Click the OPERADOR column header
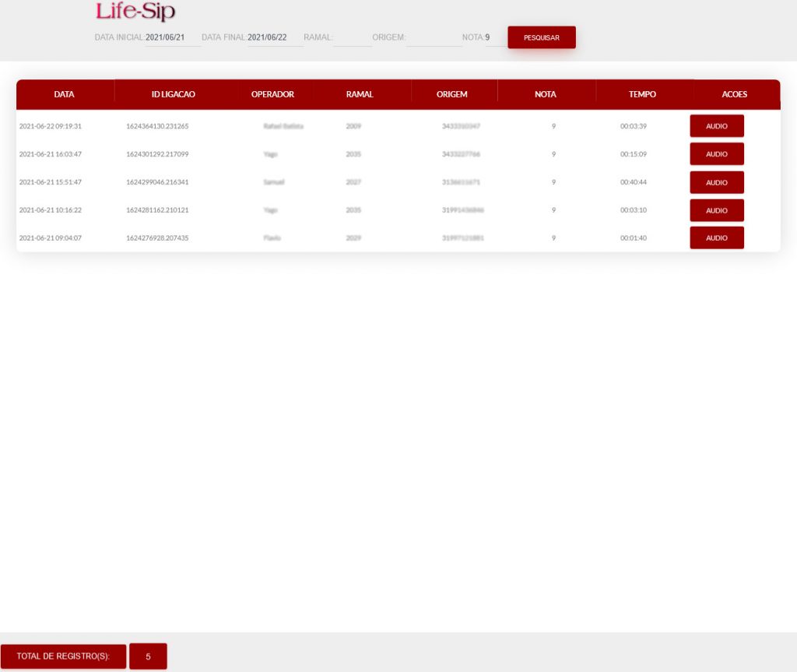The width and height of the screenshot is (797, 672). point(272,94)
